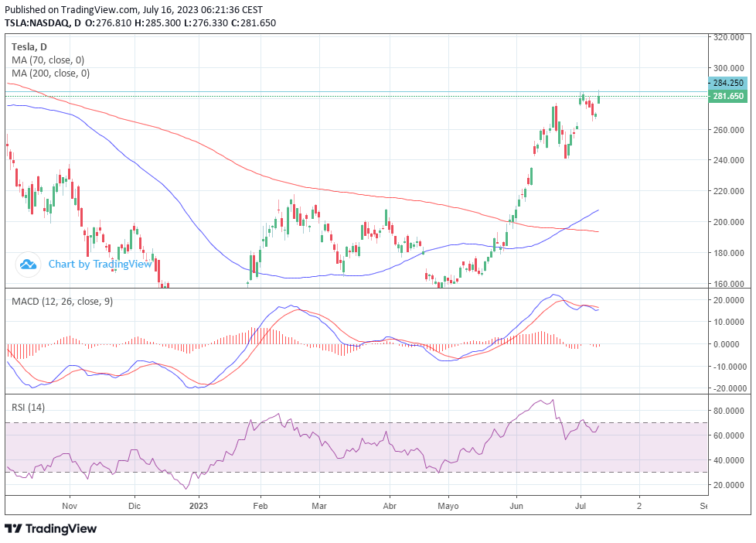The height and width of the screenshot is (543, 756).
Task: Open the Chart by TradingView link
Action: [x=100, y=264]
